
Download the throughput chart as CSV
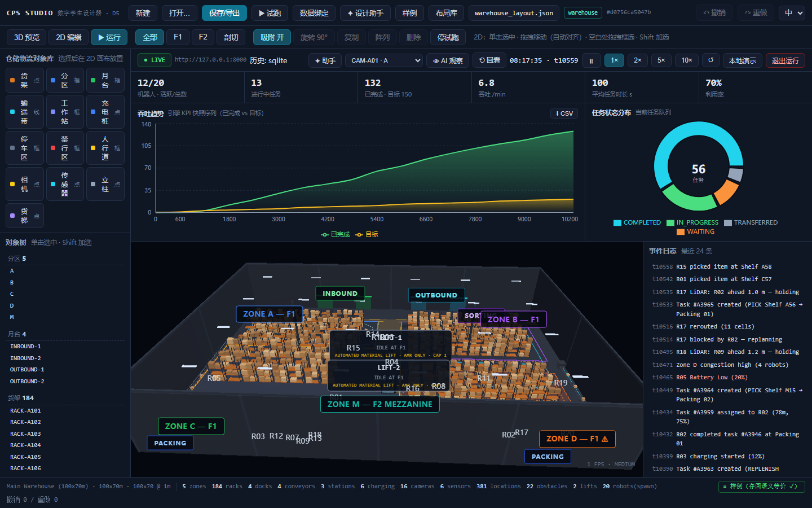[x=564, y=113]
